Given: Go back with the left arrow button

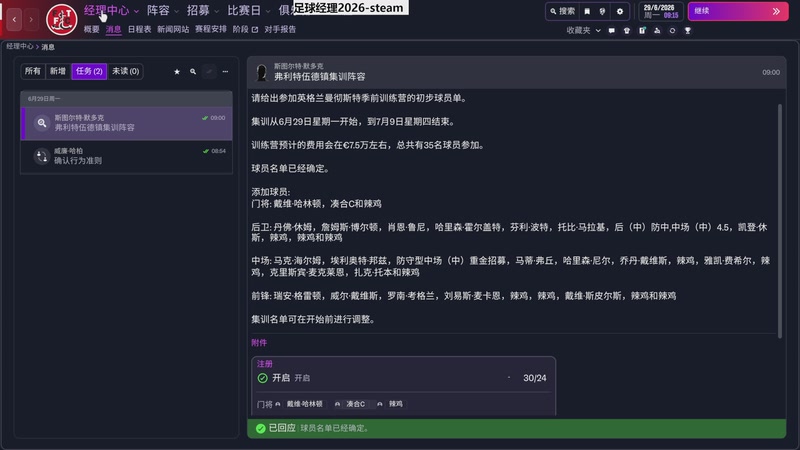Looking at the screenshot, I should (x=14, y=19).
